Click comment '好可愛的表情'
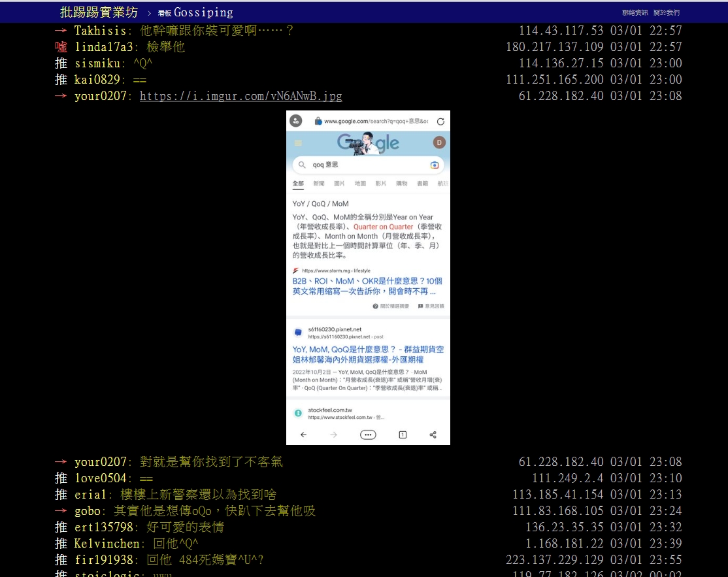 click(185, 527)
